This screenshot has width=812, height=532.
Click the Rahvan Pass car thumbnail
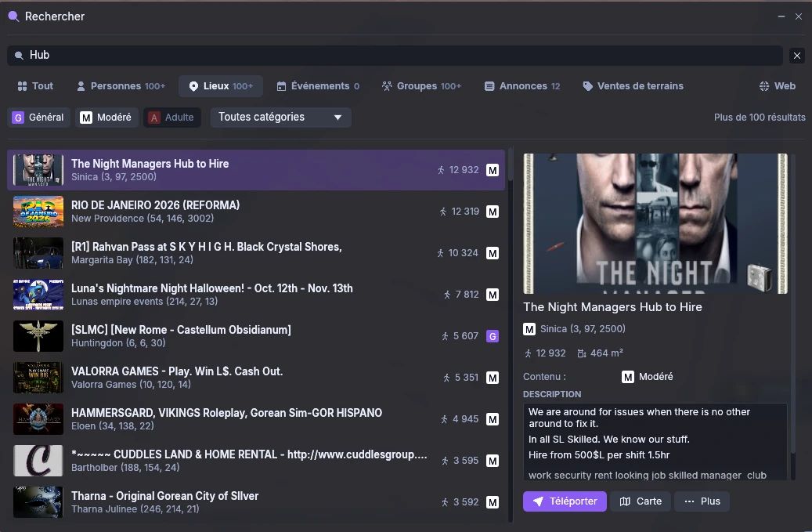coord(38,253)
